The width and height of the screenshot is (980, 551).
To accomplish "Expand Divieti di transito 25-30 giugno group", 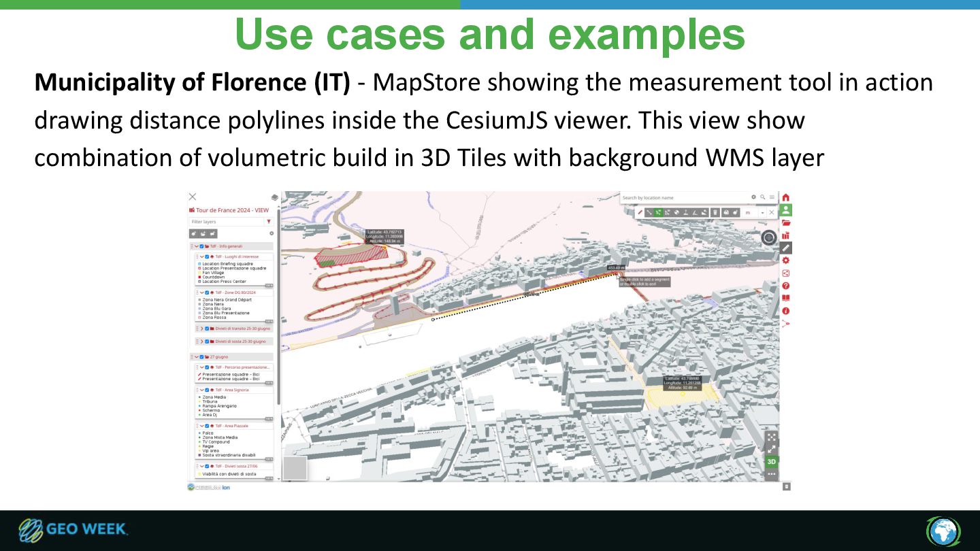I will point(201,329).
